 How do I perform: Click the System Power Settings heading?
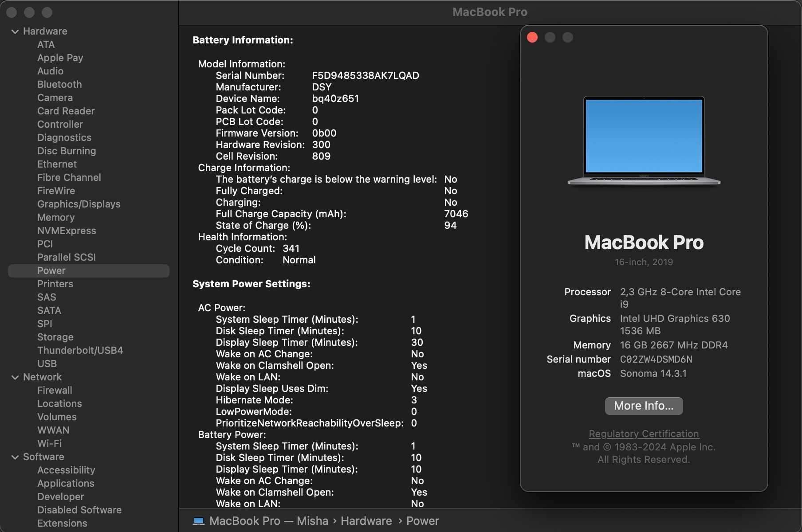252,284
